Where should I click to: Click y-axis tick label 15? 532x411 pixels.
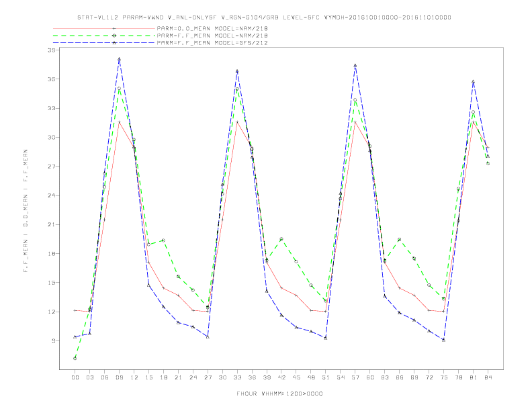click(x=52, y=283)
